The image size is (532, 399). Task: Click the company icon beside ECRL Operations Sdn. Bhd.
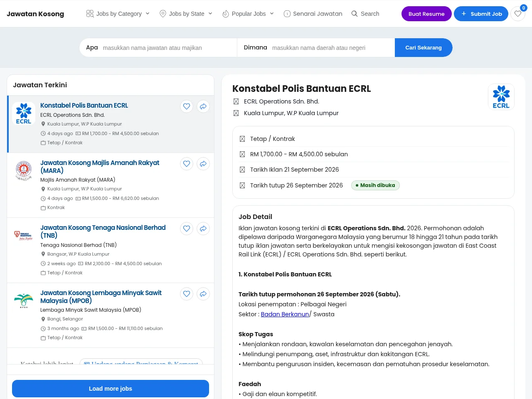236,101
